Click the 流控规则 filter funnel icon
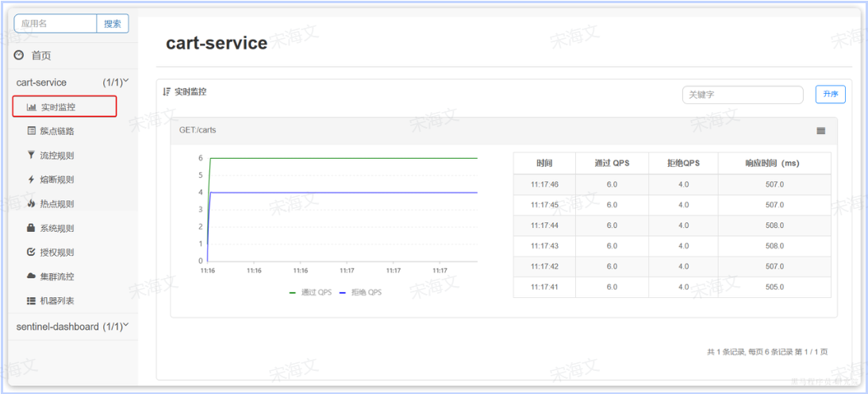 pyautogui.click(x=32, y=155)
